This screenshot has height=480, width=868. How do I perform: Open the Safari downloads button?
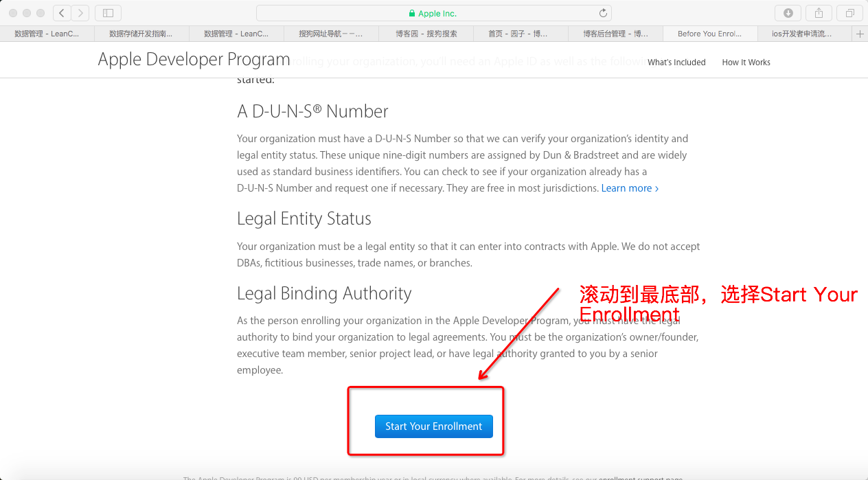point(788,13)
